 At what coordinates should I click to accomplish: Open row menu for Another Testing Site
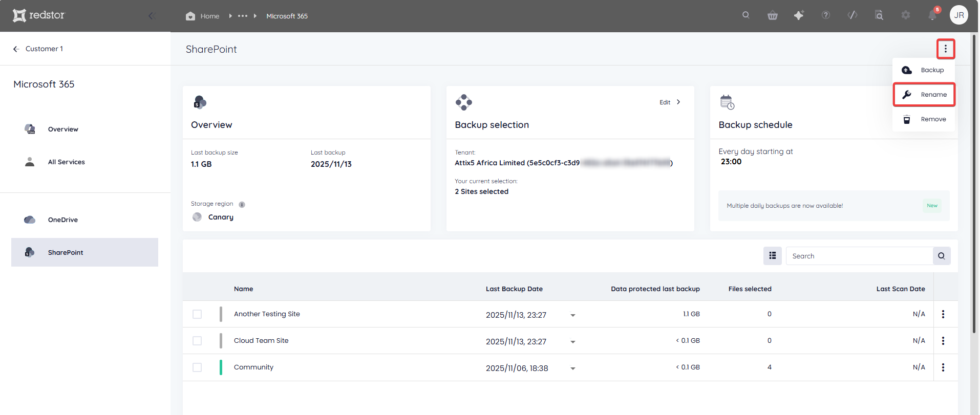(943, 314)
